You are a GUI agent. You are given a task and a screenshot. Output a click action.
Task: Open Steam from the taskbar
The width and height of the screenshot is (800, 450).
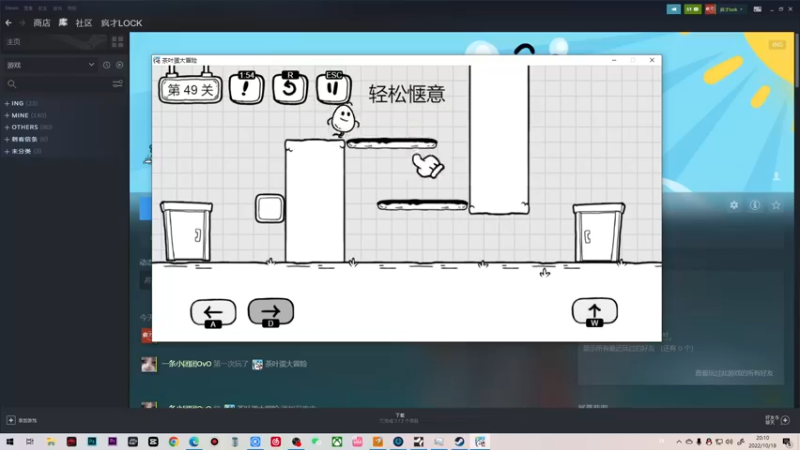[459, 442]
